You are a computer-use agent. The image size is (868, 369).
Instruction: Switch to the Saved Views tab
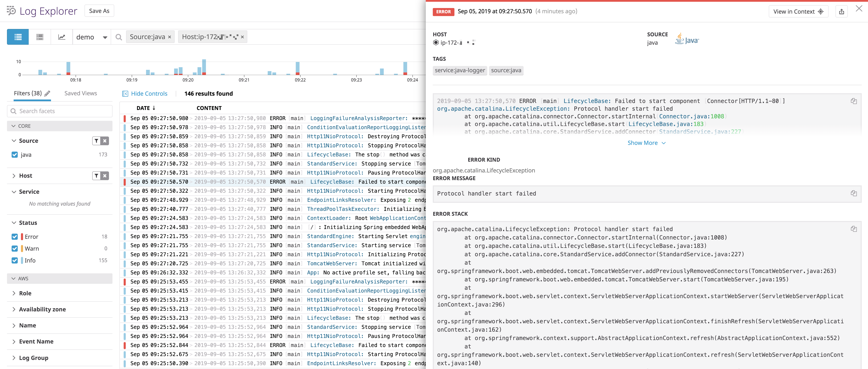tap(81, 93)
